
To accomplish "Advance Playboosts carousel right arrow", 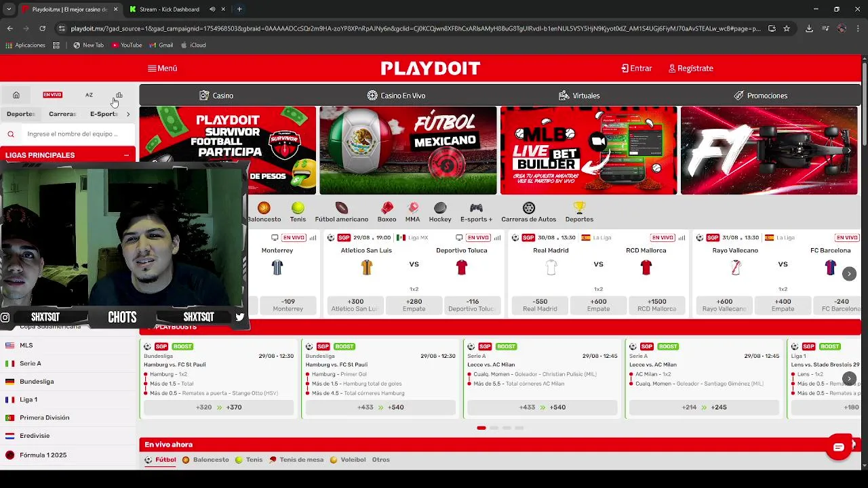I will (849, 379).
